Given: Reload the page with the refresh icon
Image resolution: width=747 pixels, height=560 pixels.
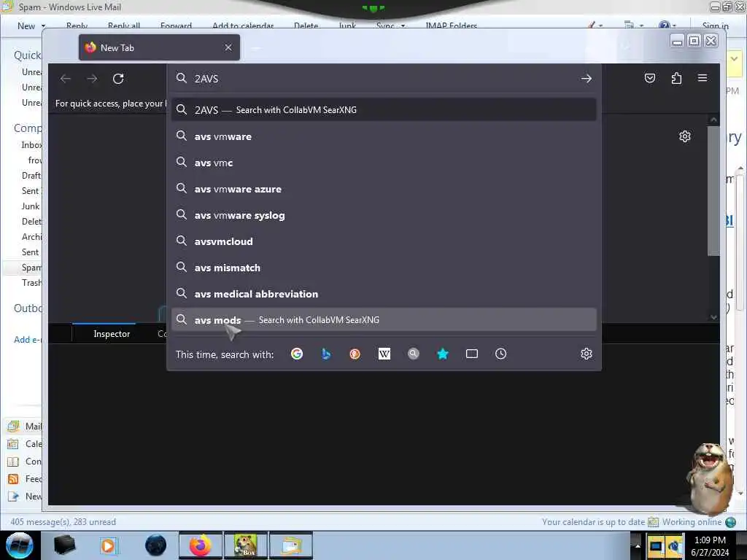Looking at the screenshot, I should 118,79.
